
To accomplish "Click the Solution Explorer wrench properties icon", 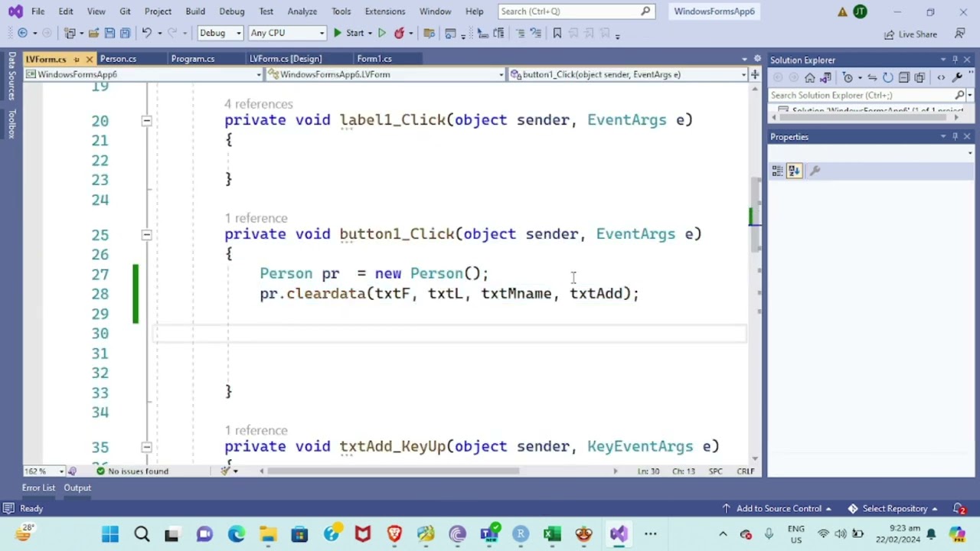I will pyautogui.click(x=957, y=77).
